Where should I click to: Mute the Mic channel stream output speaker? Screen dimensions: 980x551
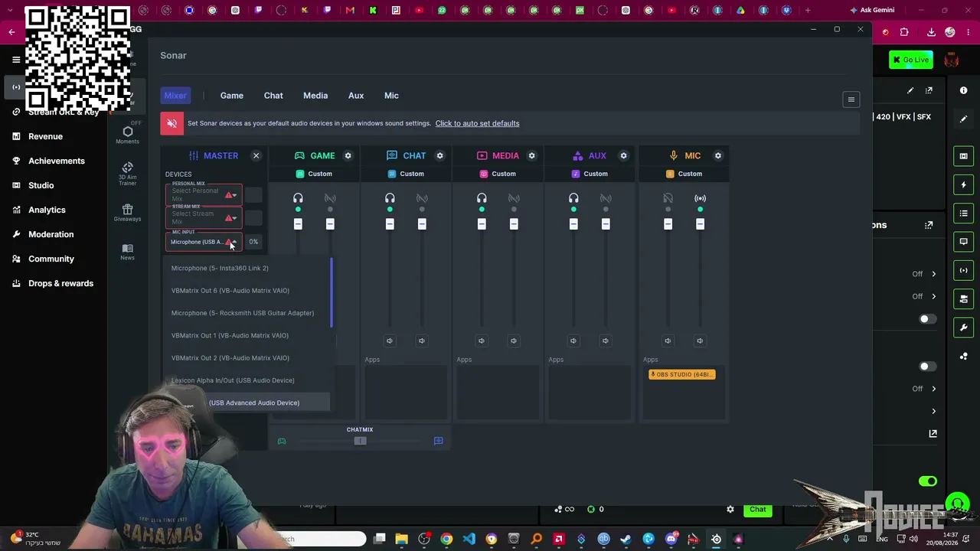click(700, 341)
